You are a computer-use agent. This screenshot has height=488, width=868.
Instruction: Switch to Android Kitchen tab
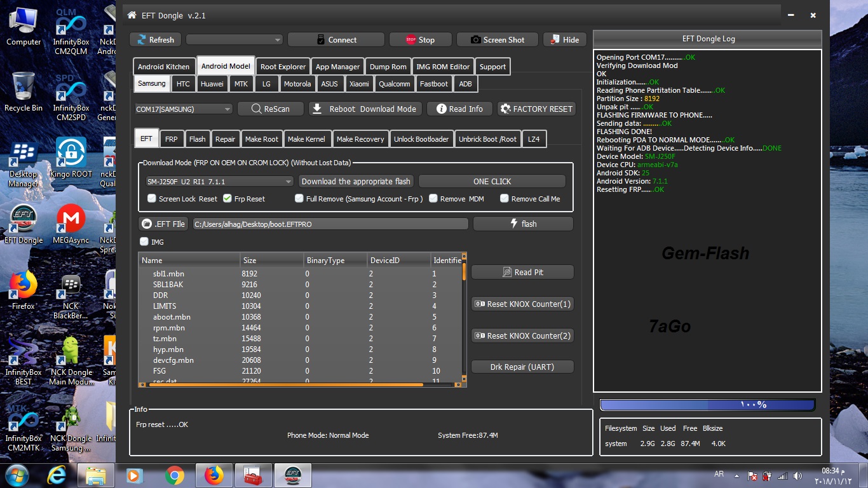[x=163, y=67]
